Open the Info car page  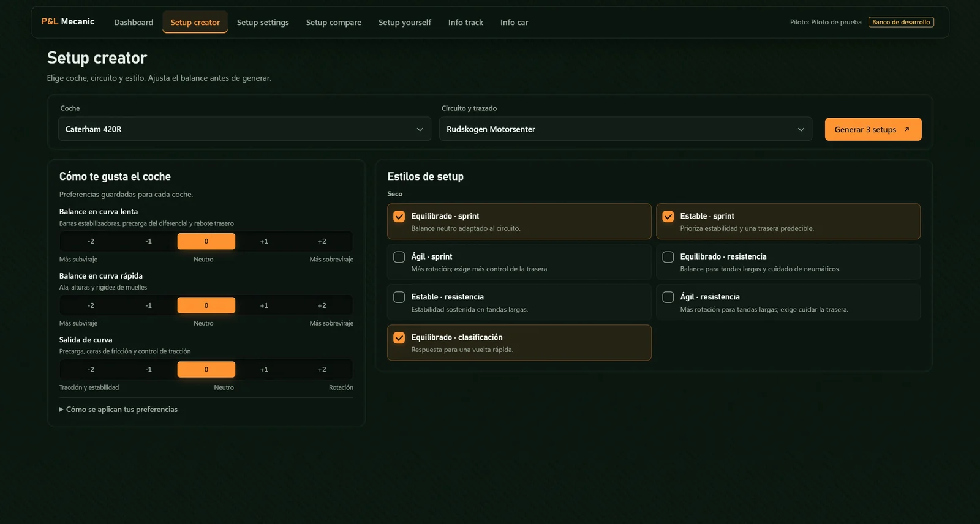pyautogui.click(x=514, y=22)
